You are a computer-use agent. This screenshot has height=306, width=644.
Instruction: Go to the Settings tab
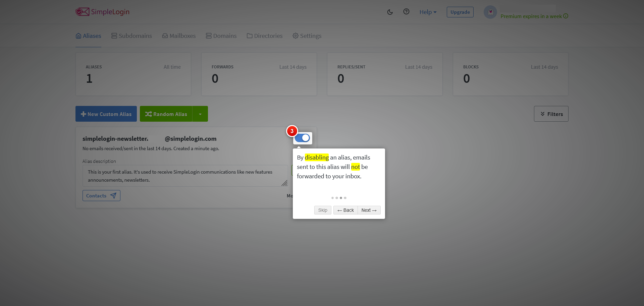[307, 36]
